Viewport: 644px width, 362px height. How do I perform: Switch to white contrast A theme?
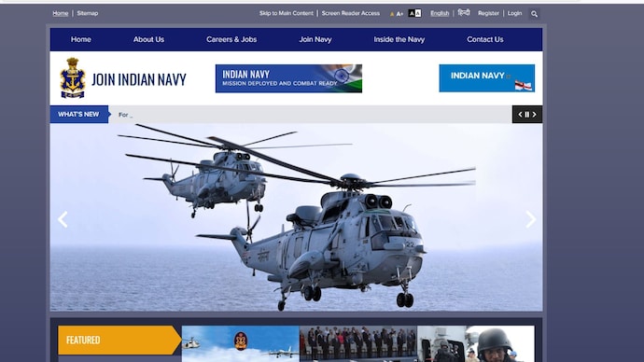click(x=418, y=14)
